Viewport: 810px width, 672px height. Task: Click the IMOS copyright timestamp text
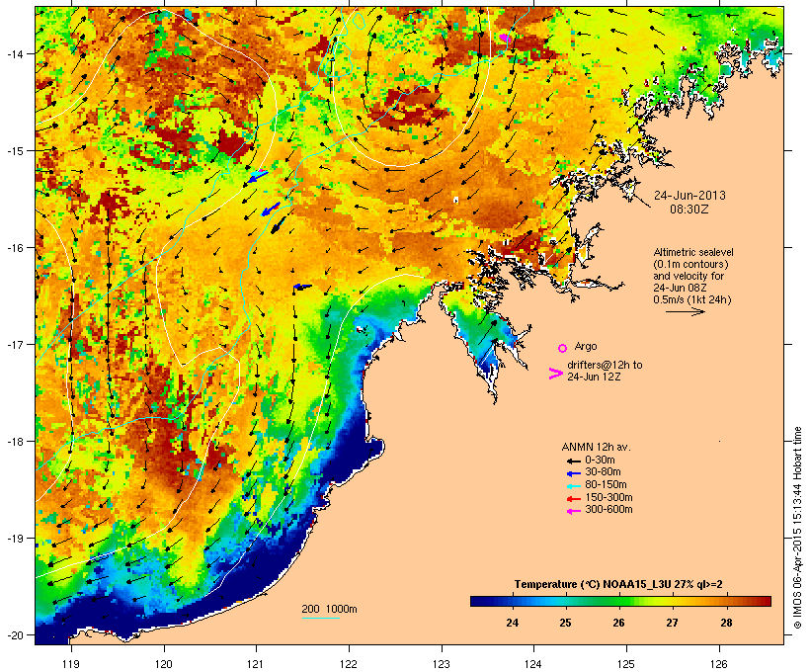point(797,528)
